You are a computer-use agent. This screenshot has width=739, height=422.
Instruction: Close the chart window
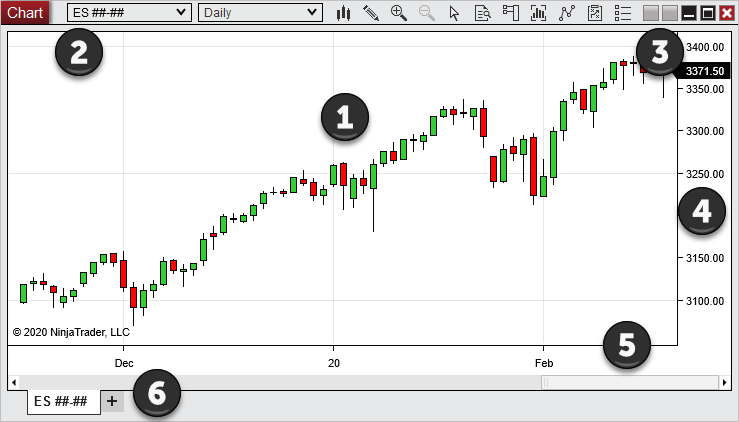pos(727,13)
